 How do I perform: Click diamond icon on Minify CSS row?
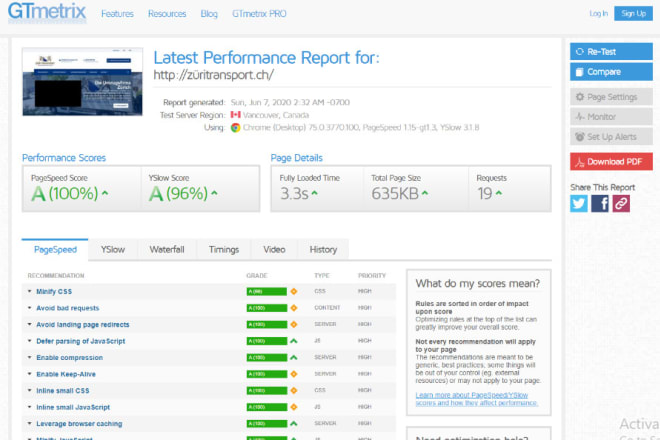(x=294, y=291)
